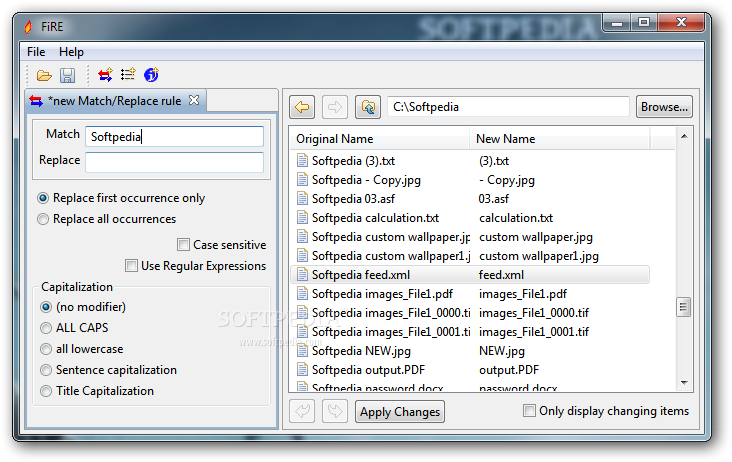Close the new Match/Replace rule tab
The height and width of the screenshot is (462, 732).
tap(194, 100)
